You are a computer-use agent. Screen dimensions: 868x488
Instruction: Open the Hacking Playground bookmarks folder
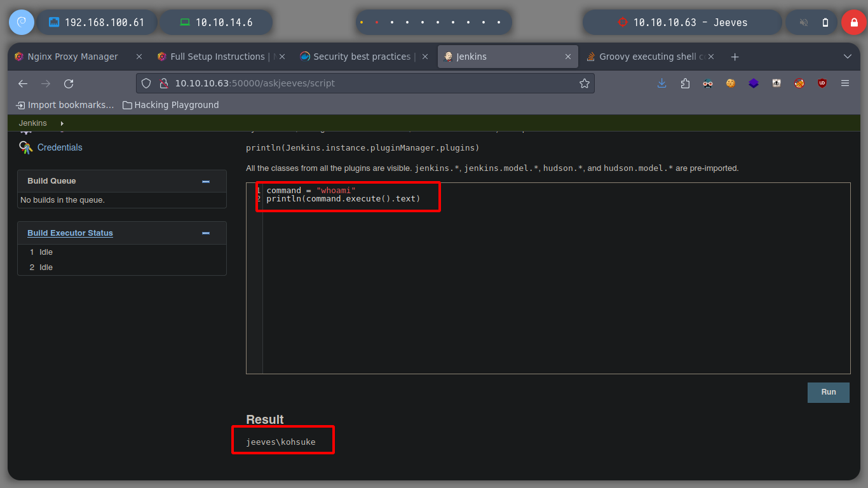[x=170, y=105]
